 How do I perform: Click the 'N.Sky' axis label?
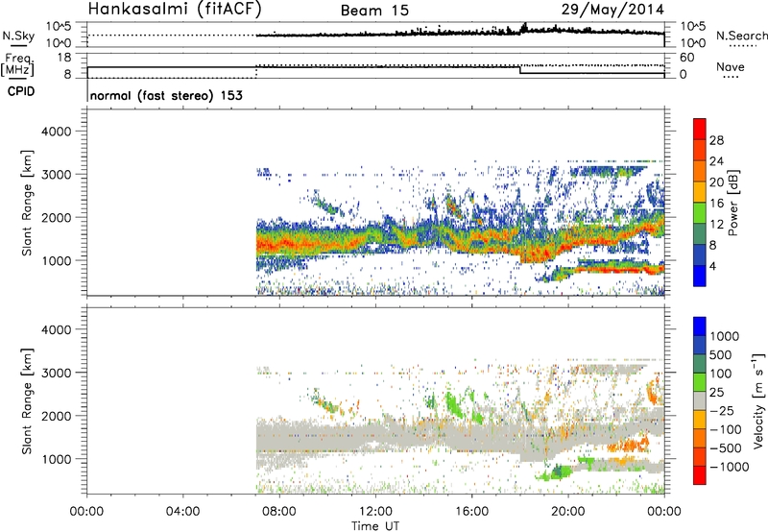click(x=18, y=36)
